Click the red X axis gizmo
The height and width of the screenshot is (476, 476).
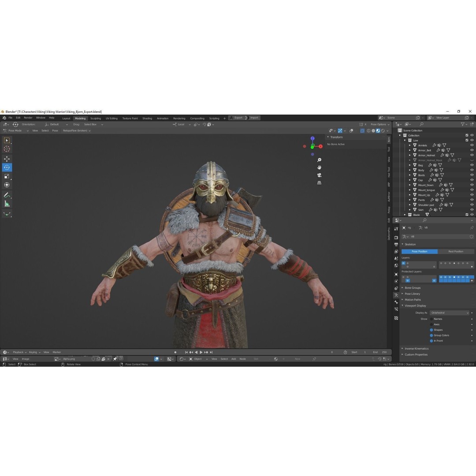pyautogui.click(x=320, y=146)
